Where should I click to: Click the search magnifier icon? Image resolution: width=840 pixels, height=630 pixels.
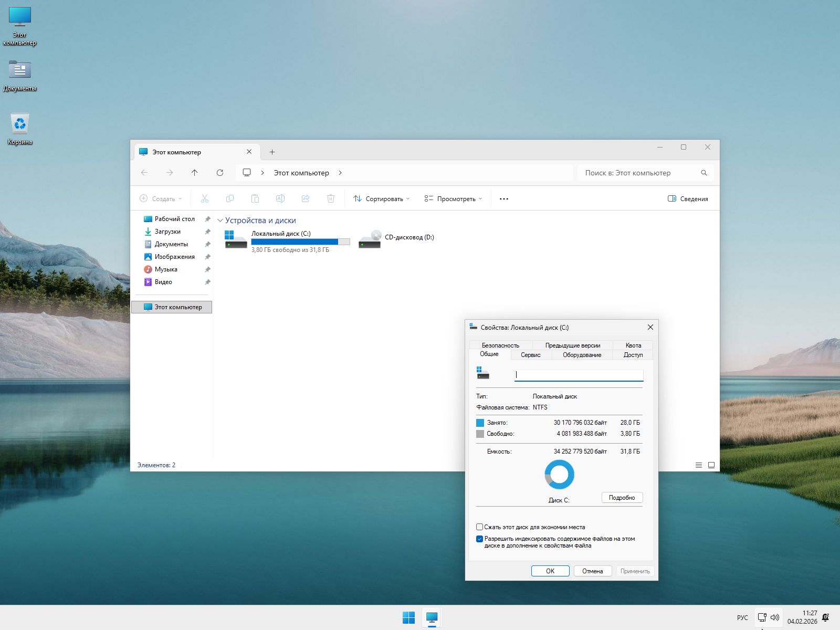pyautogui.click(x=704, y=173)
